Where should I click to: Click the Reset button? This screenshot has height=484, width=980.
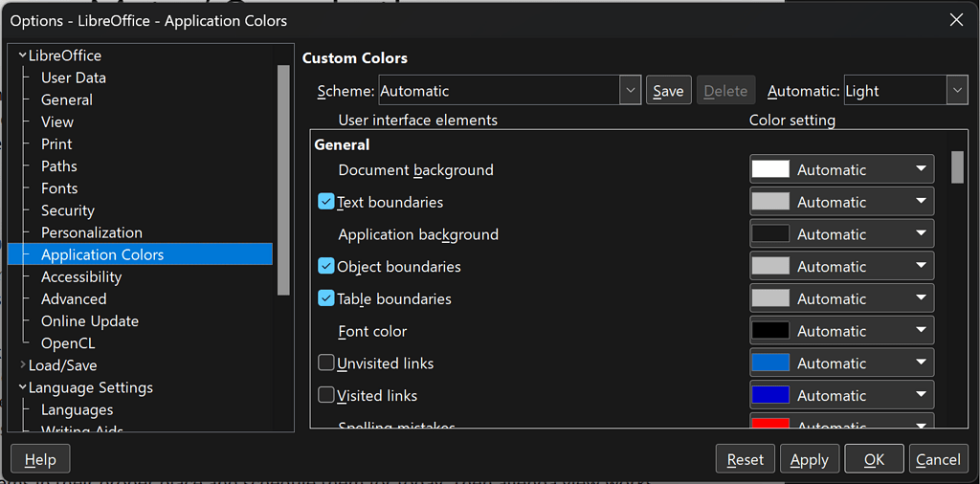point(745,459)
